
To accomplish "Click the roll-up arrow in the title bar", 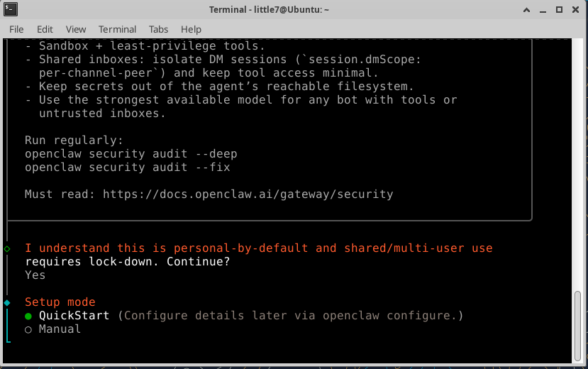I will 526,10.
